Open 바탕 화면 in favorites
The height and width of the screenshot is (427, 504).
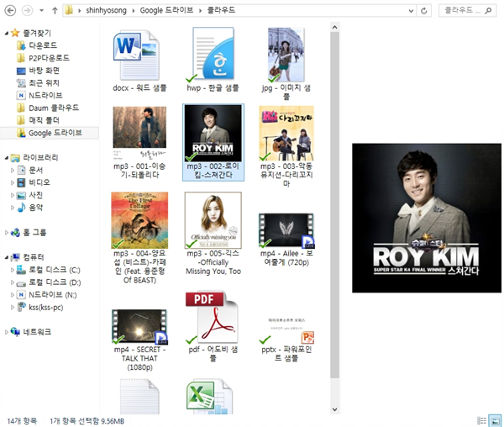(44, 71)
